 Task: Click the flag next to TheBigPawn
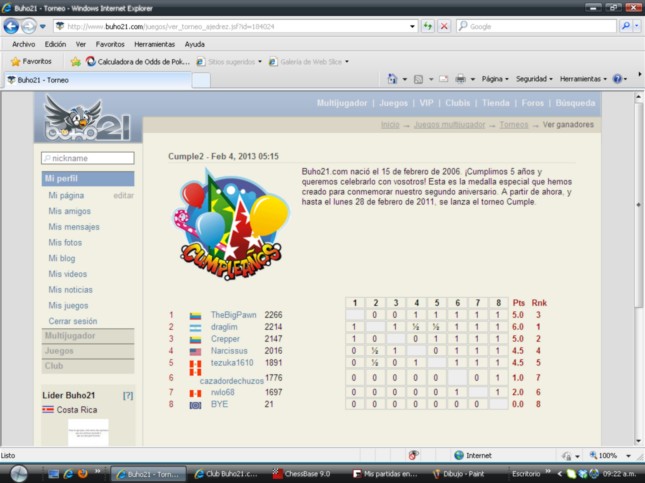[195, 316]
